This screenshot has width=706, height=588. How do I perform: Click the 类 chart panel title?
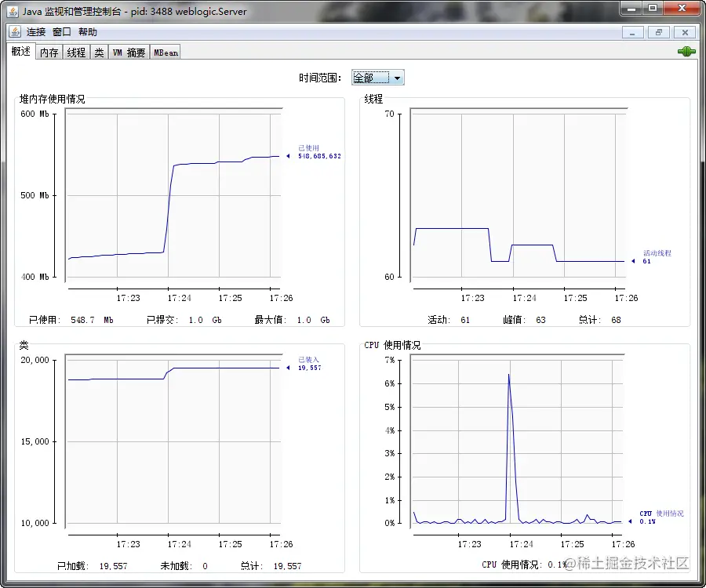pos(24,345)
